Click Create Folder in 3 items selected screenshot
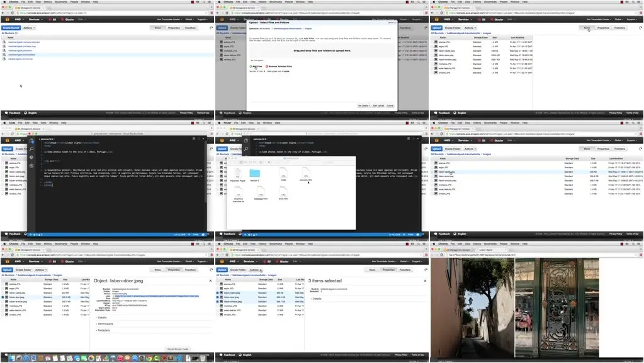 pos(238,270)
